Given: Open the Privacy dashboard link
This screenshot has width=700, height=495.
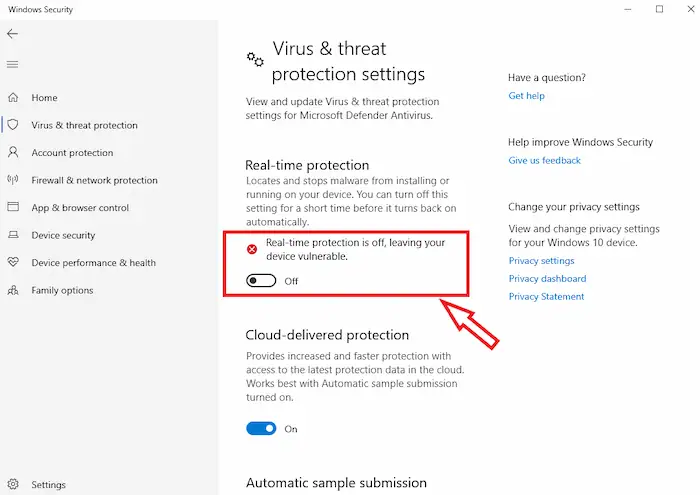Looking at the screenshot, I should tap(547, 279).
